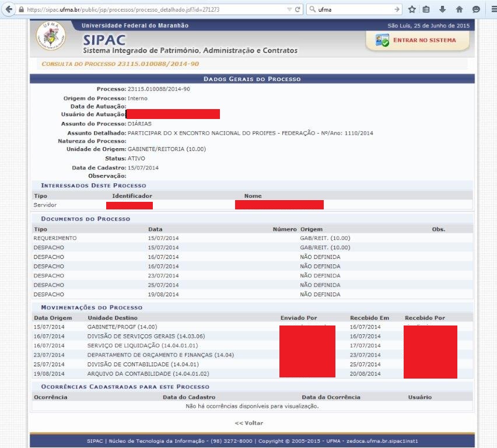Click the browser back arrow button
Viewport: 497px width, 448px height.
(x=9, y=9)
